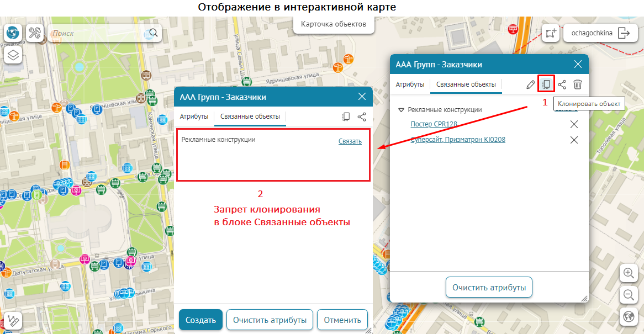644x334 pixels.
Task: Click into the Поиск search field
Action: click(99, 33)
